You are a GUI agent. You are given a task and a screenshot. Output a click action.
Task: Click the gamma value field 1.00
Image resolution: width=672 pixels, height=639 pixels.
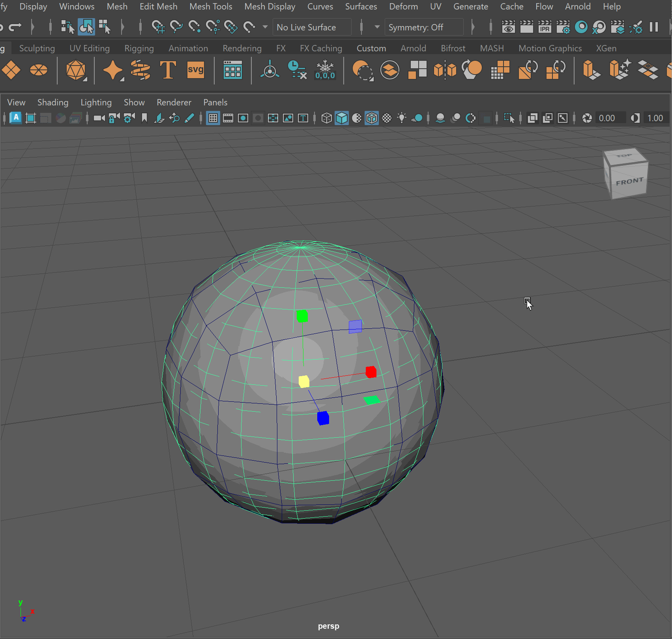pos(655,118)
